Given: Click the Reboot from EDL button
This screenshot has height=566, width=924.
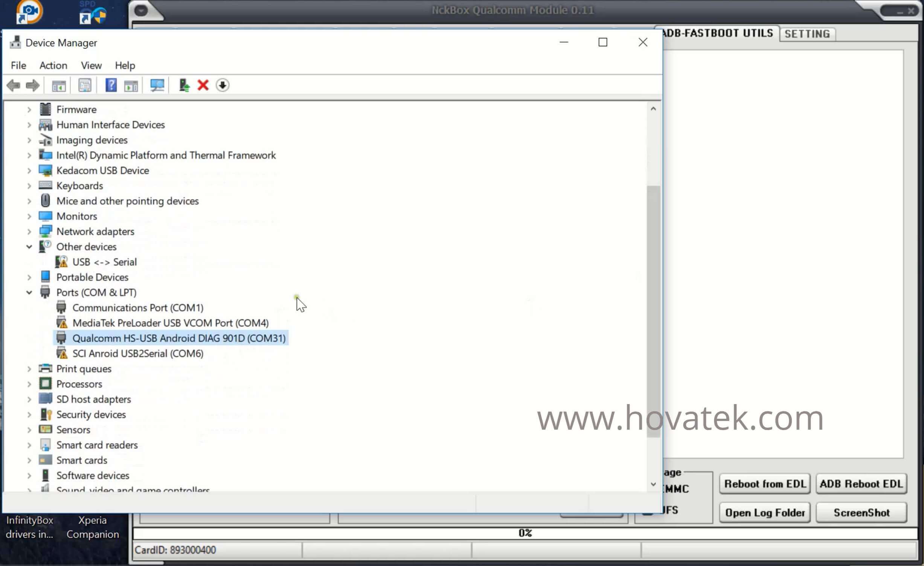Looking at the screenshot, I should coord(765,484).
